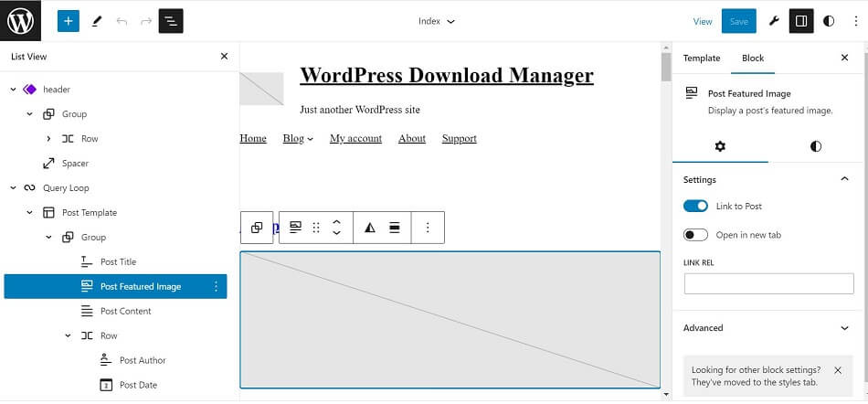Image resolution: width=868 pixels, height=404 pixels.
Task: Click the site logo placeholder image
Action: (x=261, y=89)
